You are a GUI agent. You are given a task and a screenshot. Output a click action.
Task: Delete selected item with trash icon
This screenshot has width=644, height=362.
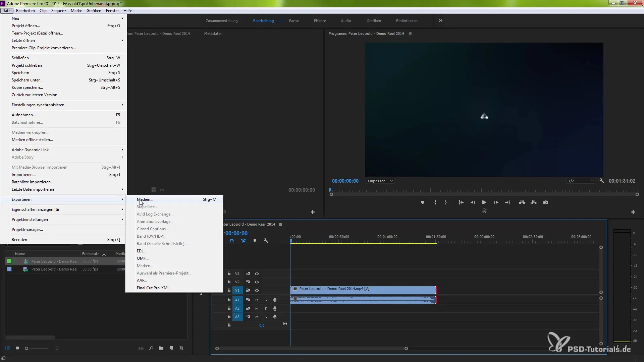coord(181,348)
